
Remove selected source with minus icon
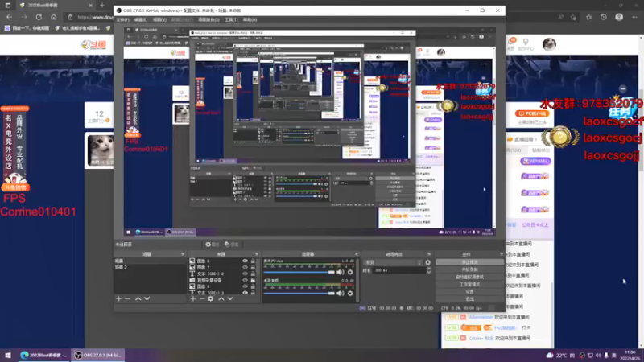(202, 298)
